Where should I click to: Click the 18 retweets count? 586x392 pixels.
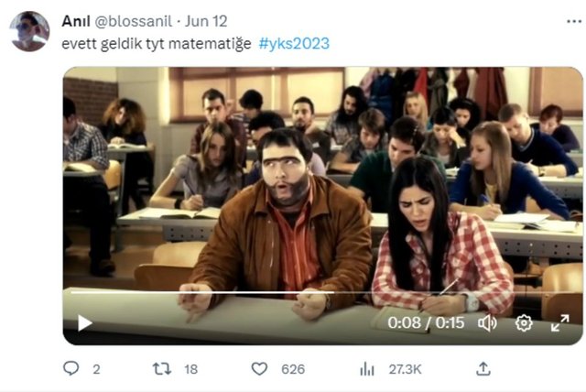coord(191,370)
